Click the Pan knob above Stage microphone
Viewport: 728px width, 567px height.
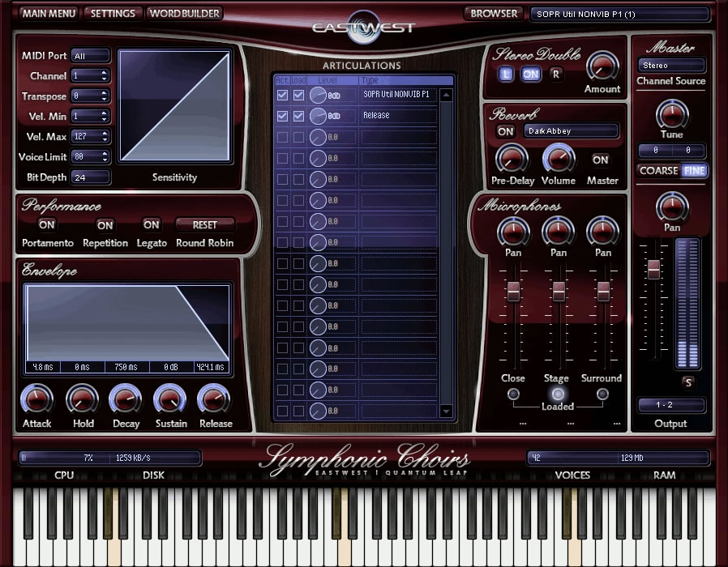point(558,232)
